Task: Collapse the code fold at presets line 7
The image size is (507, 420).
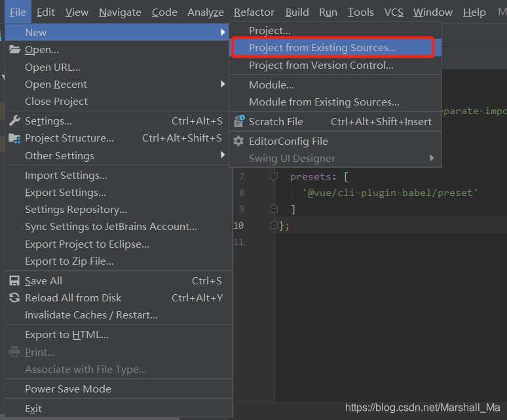Action: click(x=274, y=176)
